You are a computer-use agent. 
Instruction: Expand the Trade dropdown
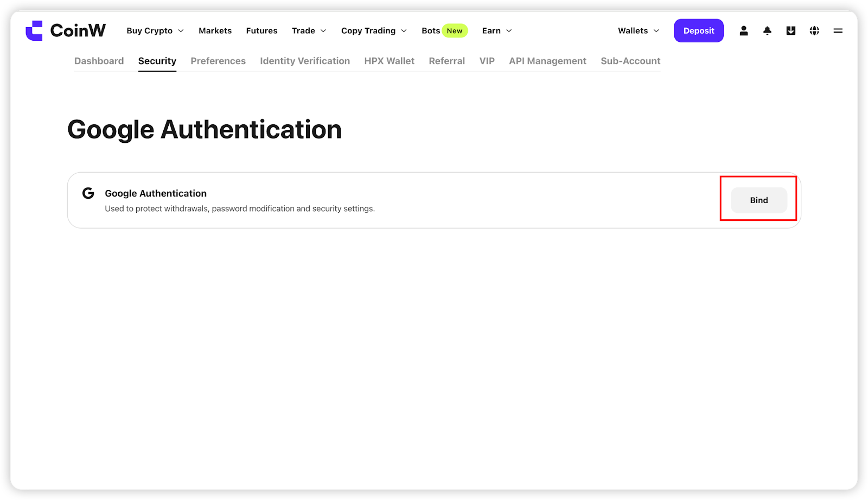pos(309,31)
